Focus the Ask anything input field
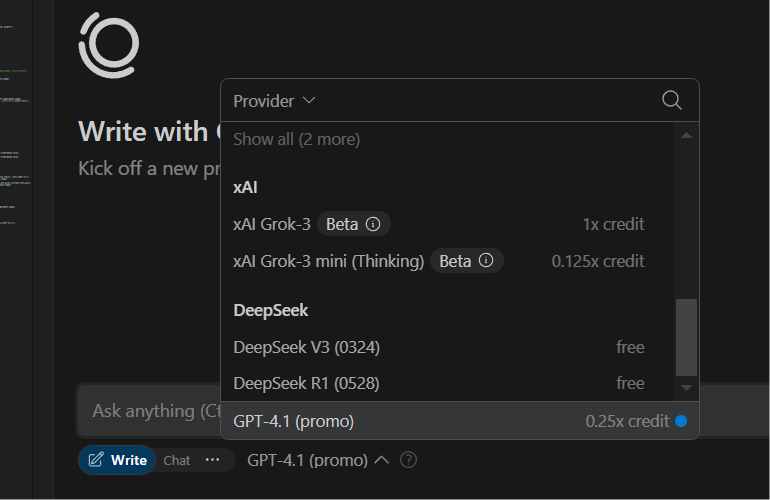Screen dimensions: 770x500 [x=150, y=410]
